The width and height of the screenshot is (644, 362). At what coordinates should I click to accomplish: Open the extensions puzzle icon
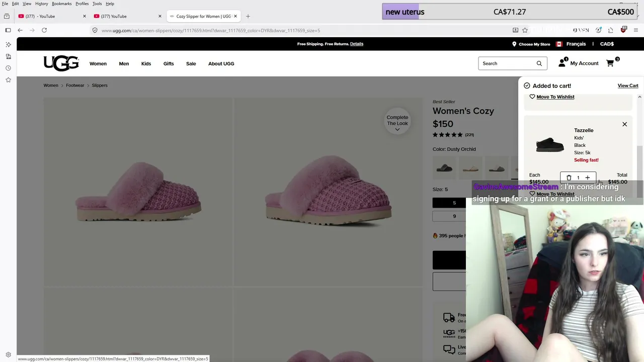611,30
